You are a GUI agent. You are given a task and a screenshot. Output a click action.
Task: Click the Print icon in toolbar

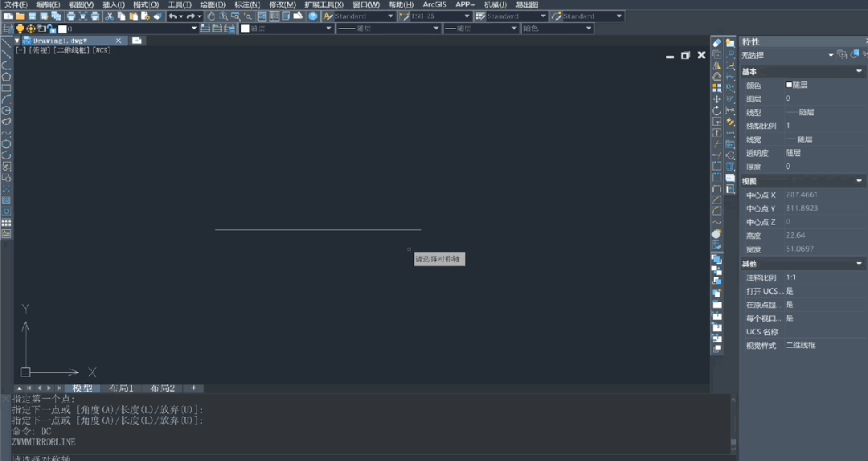[71, 16]
